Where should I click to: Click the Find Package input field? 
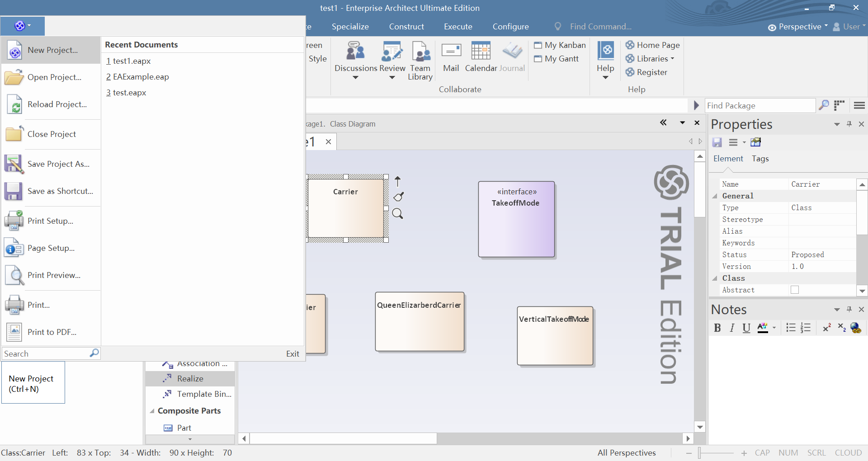pyautogui.click(x=760, y=106)
